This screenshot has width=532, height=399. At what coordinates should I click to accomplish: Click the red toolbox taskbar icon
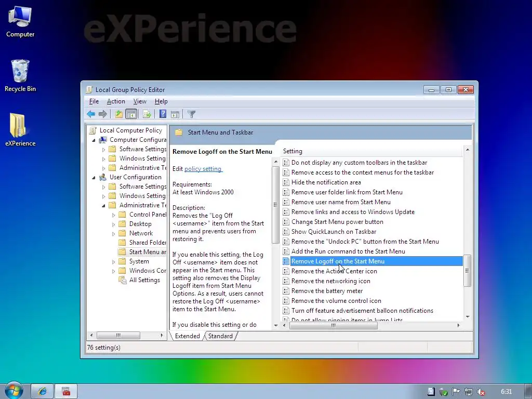pyautogui.click(x=66, y=392)
